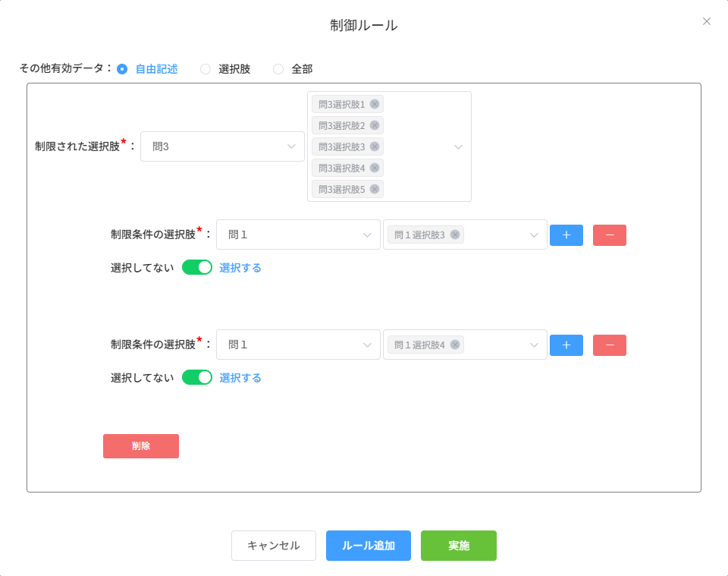Expand the 問3 multi-select choices dropdown
The image size is (728, 576).
point(458,147)
